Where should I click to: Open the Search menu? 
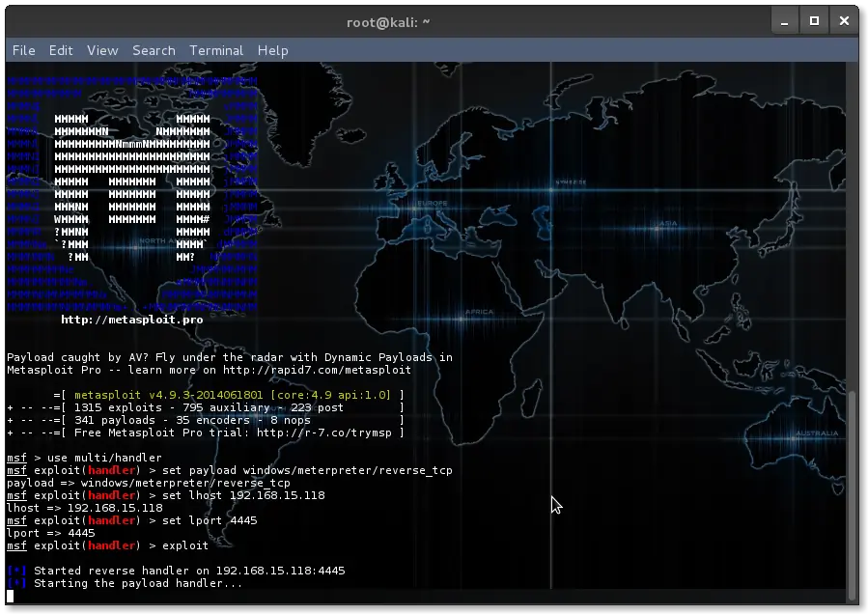154,50
